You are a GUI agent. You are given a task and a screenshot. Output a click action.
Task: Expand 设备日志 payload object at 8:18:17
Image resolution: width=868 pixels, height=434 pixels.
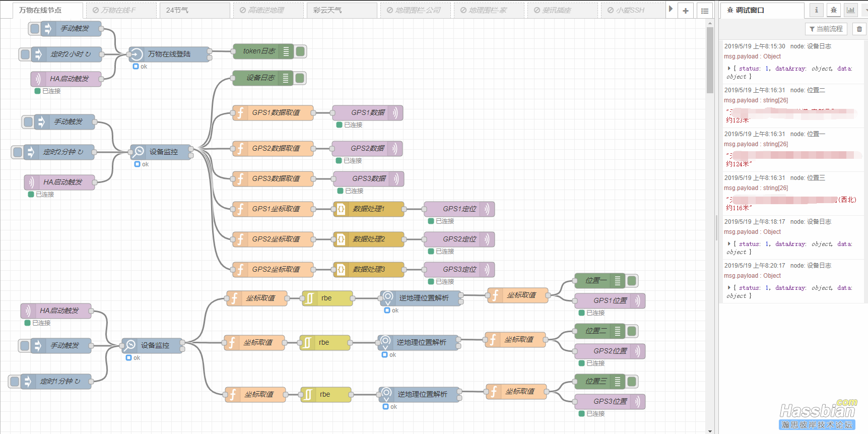(729, 244)
